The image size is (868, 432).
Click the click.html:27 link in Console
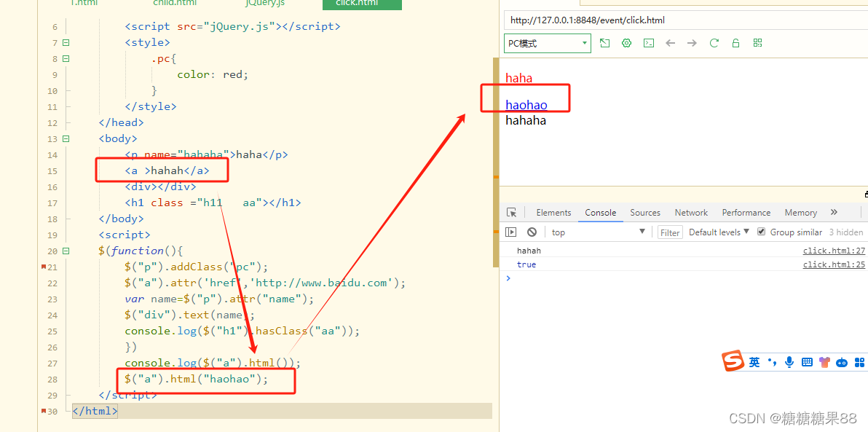coord(833,250)
